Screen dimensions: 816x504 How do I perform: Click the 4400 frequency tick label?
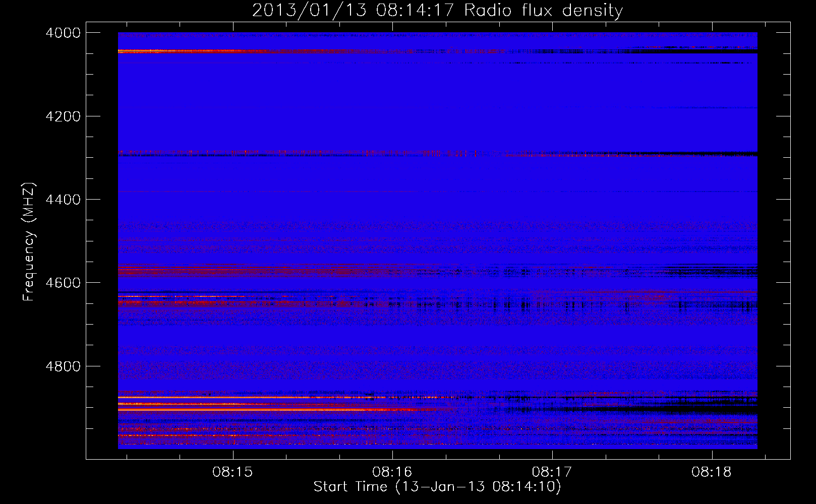click(x=63, y=200)
